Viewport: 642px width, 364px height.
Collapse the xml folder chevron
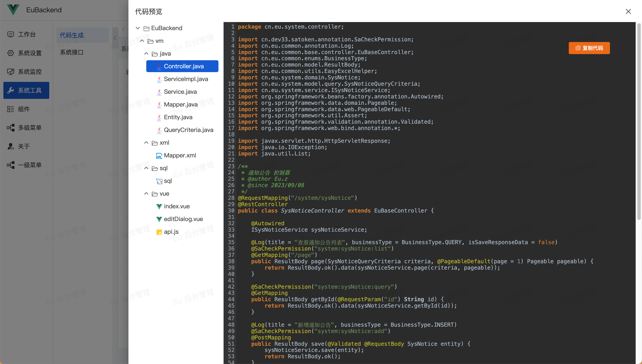146,143
